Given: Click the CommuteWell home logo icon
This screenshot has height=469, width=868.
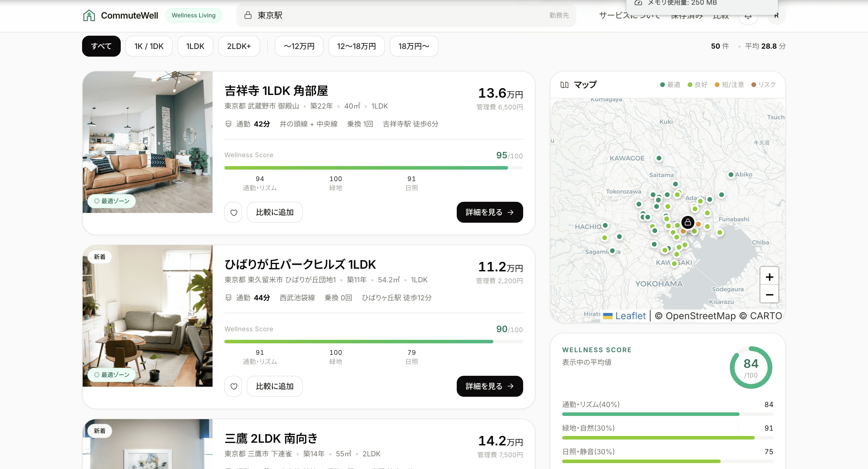Looking at the screenshot, I should 89,15.
